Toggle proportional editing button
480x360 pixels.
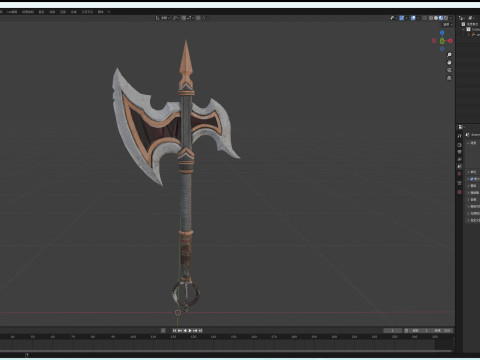[198, 18]
